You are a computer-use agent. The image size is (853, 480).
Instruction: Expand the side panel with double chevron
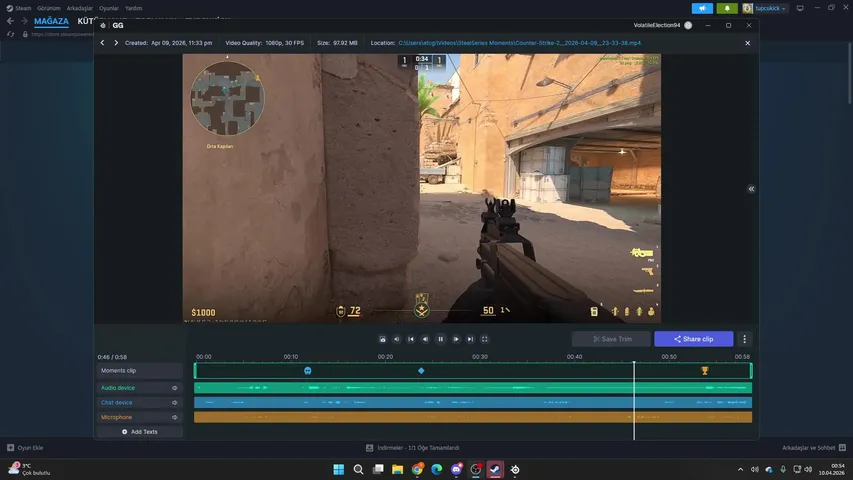click(751, 189)
